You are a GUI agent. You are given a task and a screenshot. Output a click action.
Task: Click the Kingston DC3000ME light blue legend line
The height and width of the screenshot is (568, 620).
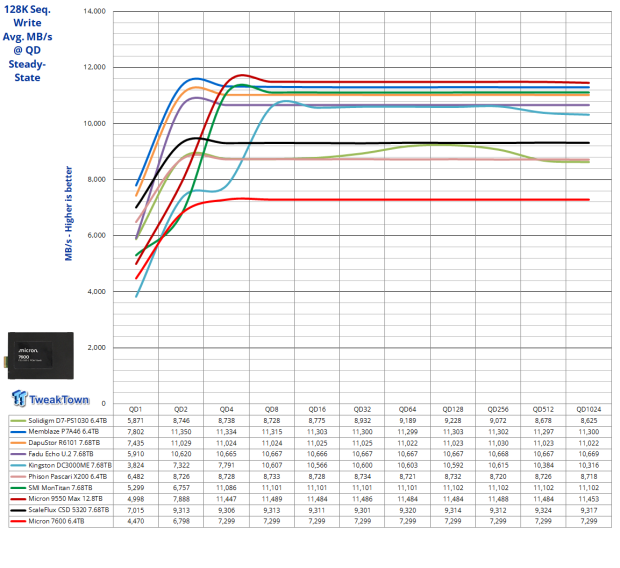click(x=18, y=466)
